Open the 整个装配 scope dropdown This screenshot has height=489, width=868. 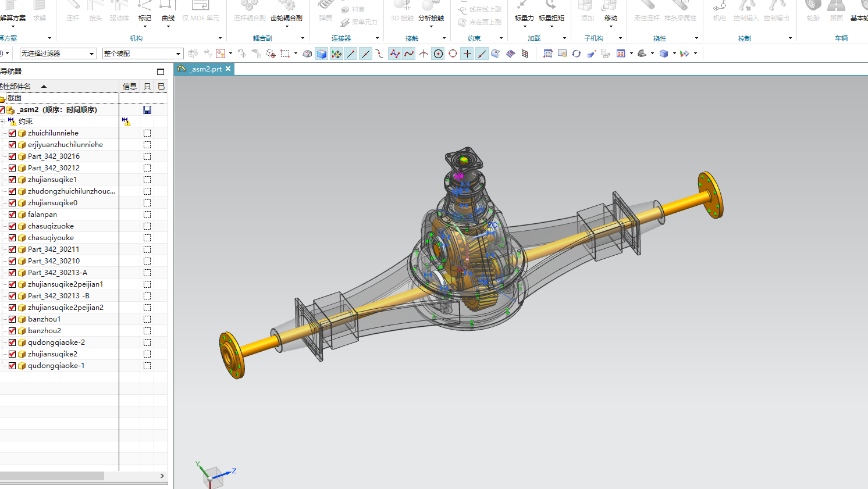click(143, 53)
